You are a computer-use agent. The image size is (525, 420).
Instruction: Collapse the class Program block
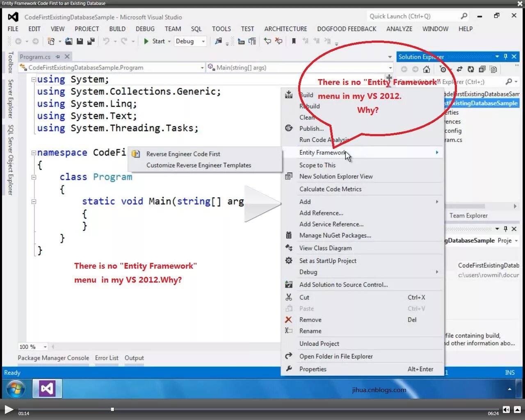click(x=34, y=177)
